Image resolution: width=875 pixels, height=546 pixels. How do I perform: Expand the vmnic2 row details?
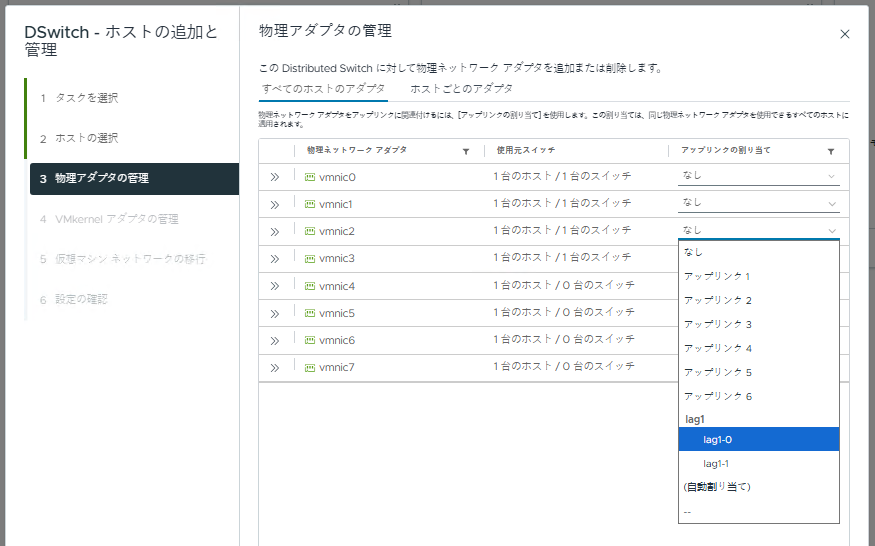tap(275, 231)
